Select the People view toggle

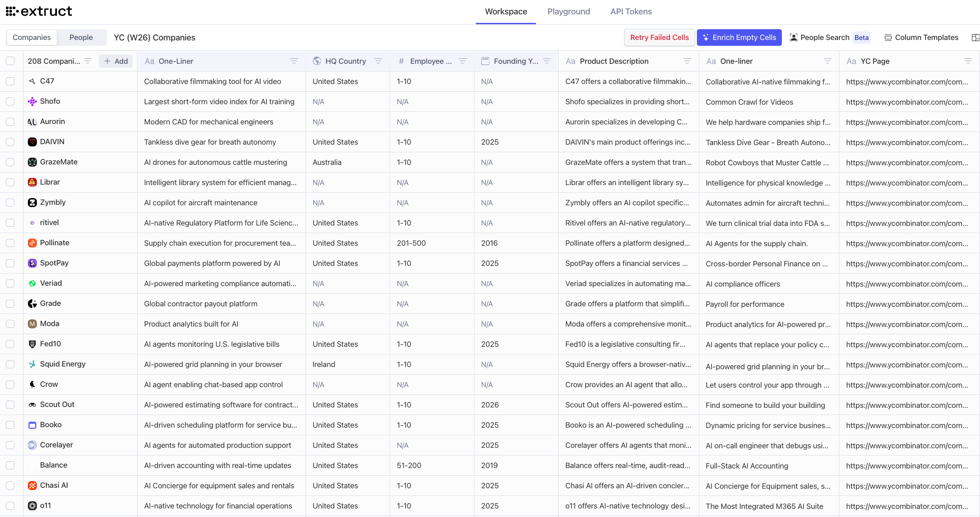coord(81,37)
